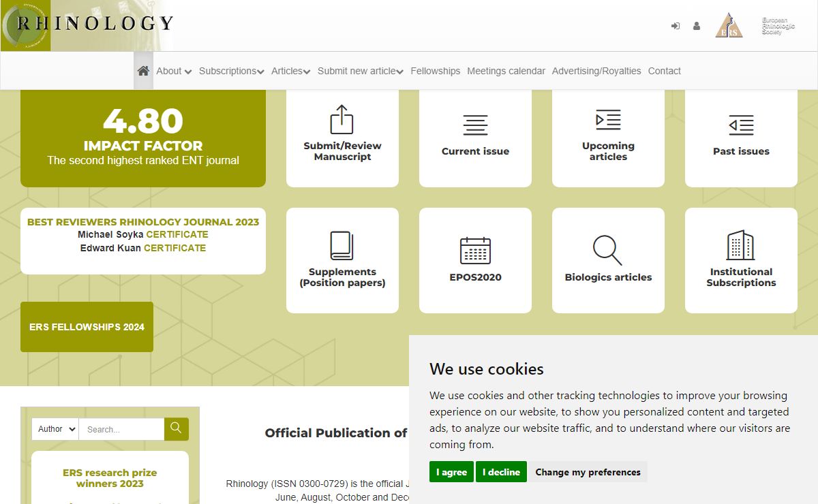The width and height of the screenshot is (818, 504).
Task: Click the Supplements book icon
Action: click(x=342, y=245)
